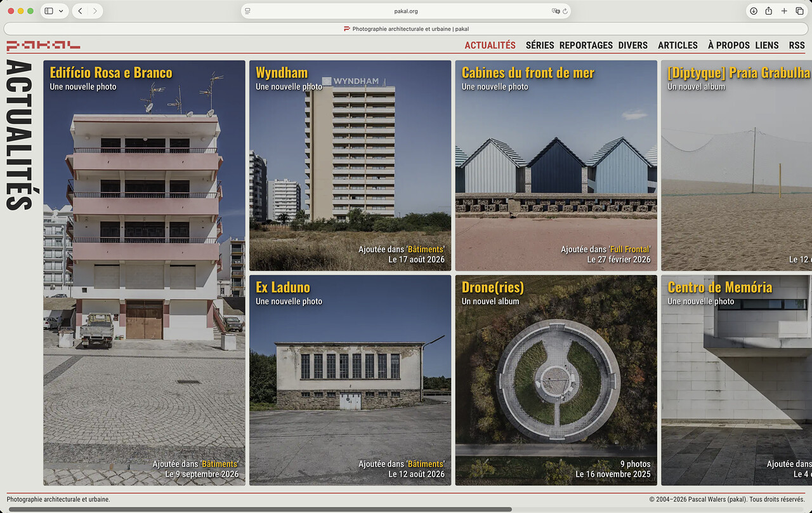Image resolution: width=812 pixels, height=513 pixels.
Task: Reload the page with refresh icon
Action: (x=565, y=11)
